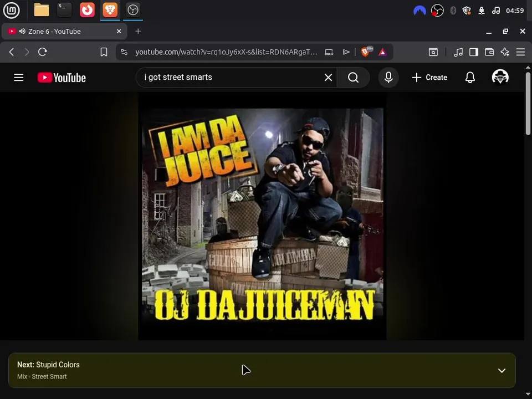Select the Zone 6 - YouTube tab
532x399 pixels.
coord(64,31)
